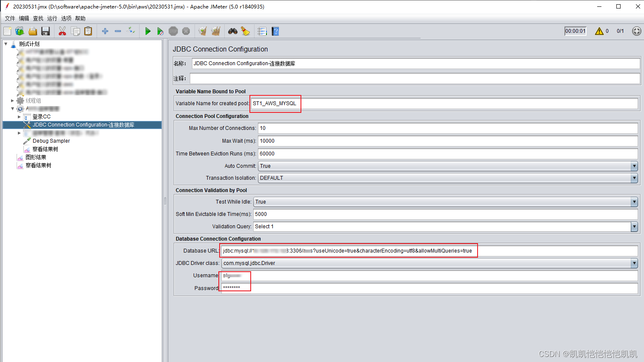The height and width of the screenshot is (362, 644).
Task: Click the Stop test icon
Action: coord(173,31)
